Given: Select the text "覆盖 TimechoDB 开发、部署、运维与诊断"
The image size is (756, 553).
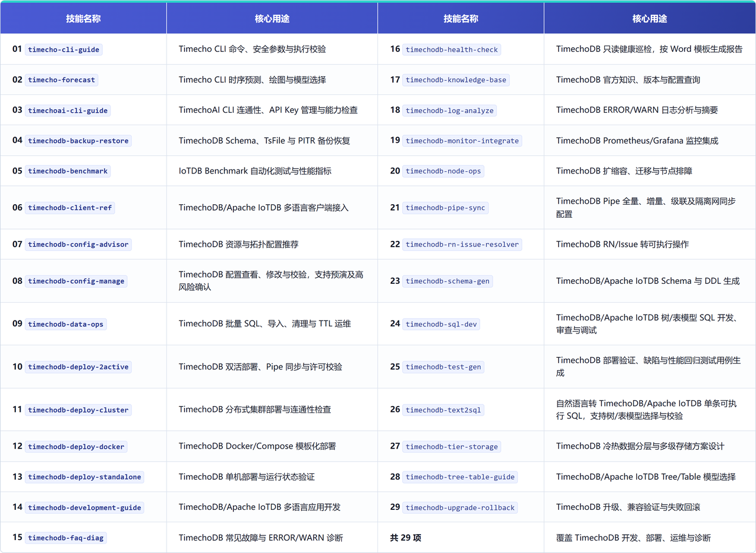Looking at the screenshot, I should [633, 538].
